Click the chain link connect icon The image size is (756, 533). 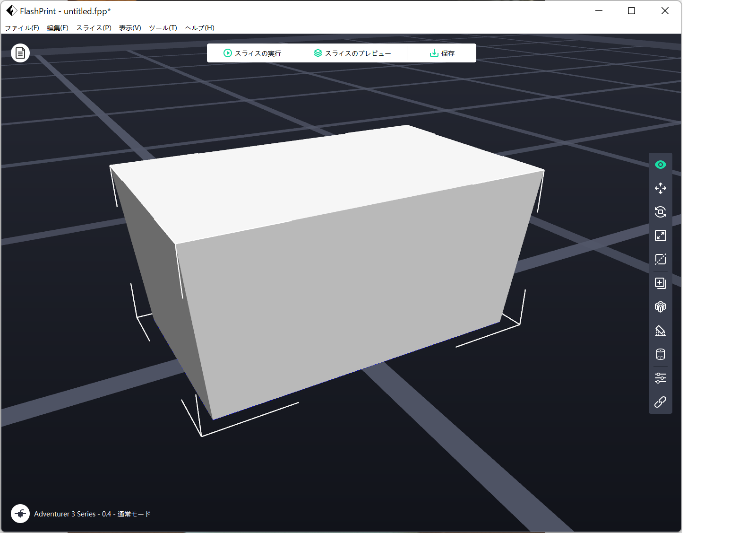[x=660, y=402]
